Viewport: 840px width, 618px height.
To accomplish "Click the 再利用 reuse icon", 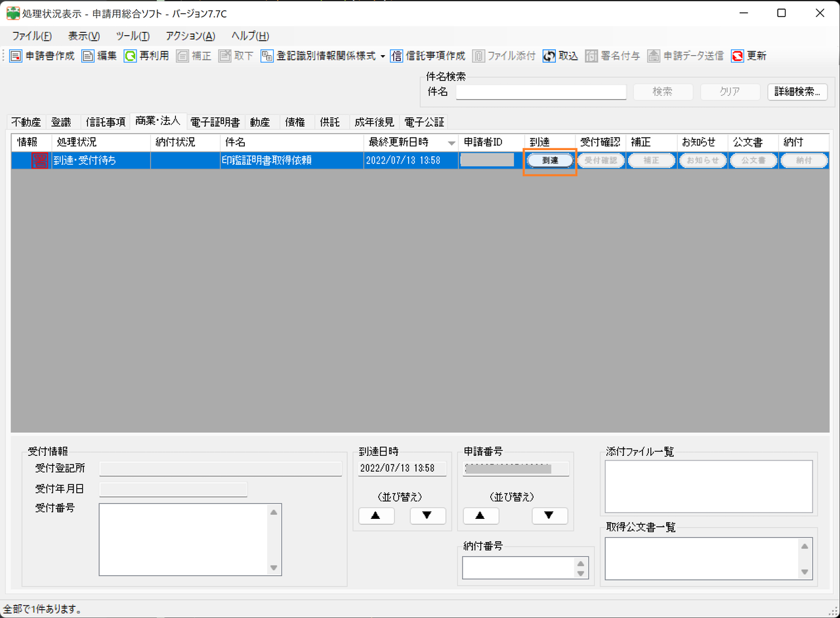I will click(x=146, y=56).
